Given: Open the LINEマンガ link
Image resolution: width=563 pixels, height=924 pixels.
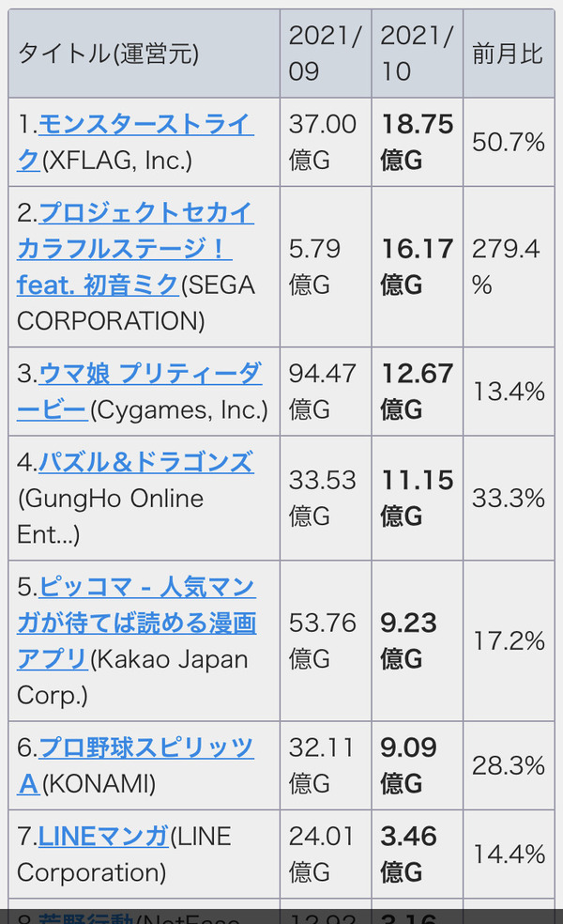Looking at the screenshot, I should [x=103, y=836].
